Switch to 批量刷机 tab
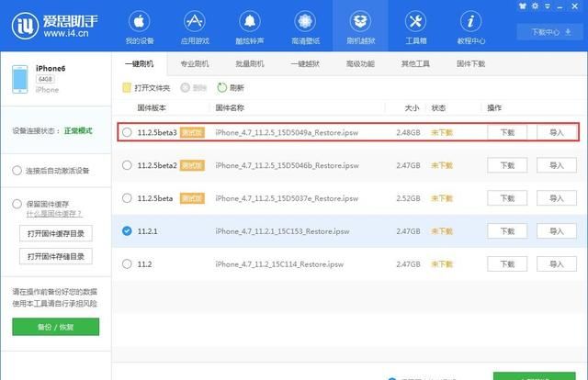The height and width of the screenshot is (380, 588). pos(250,63)
